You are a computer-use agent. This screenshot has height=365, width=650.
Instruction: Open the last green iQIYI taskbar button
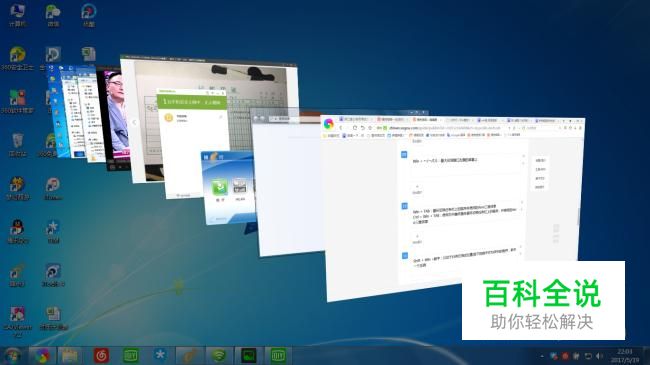click(278, 356)
